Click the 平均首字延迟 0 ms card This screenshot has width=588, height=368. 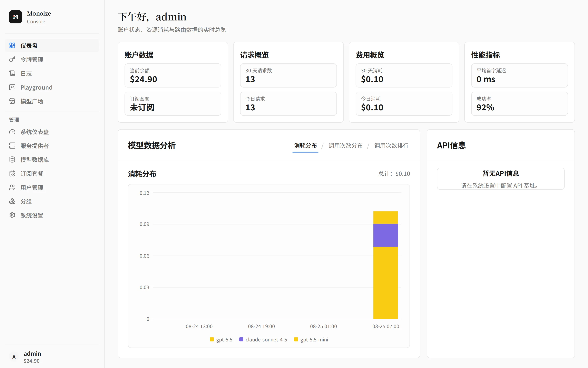519,75
